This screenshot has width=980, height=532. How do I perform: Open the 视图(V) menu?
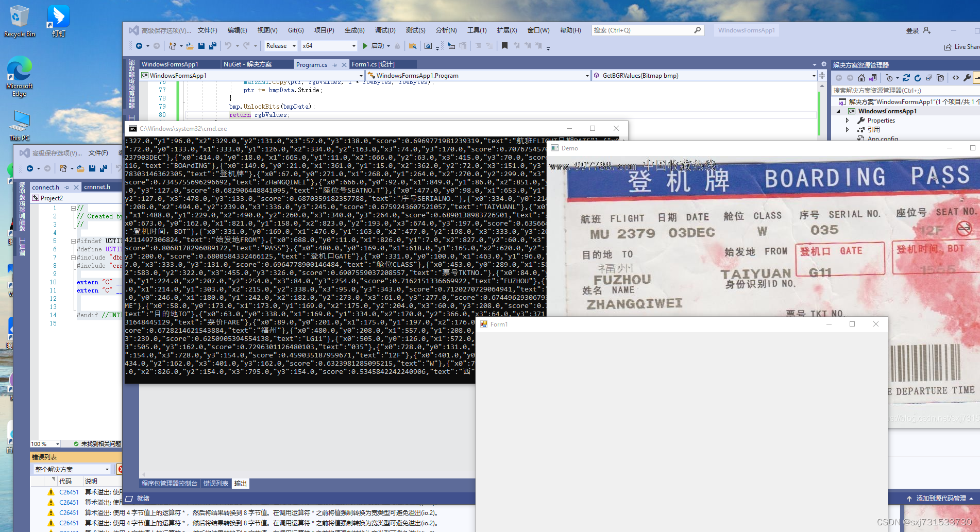(267, 30)
